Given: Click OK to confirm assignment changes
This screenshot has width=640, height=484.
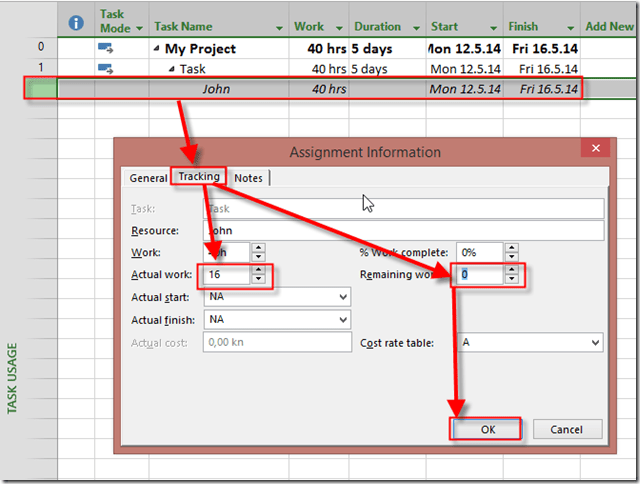Looking at the screenshot, I should pyautogui.click(x=486, y=429).
